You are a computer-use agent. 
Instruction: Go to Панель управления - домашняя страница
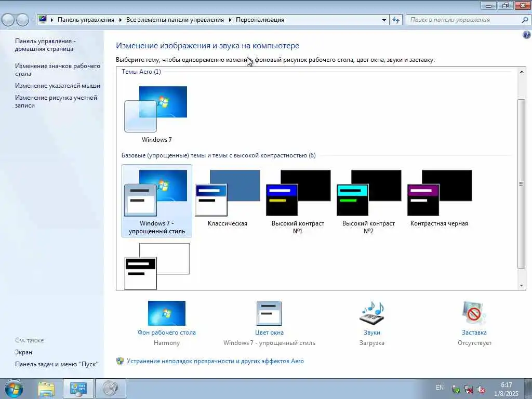pyautogui.click(x=45, y=45)
